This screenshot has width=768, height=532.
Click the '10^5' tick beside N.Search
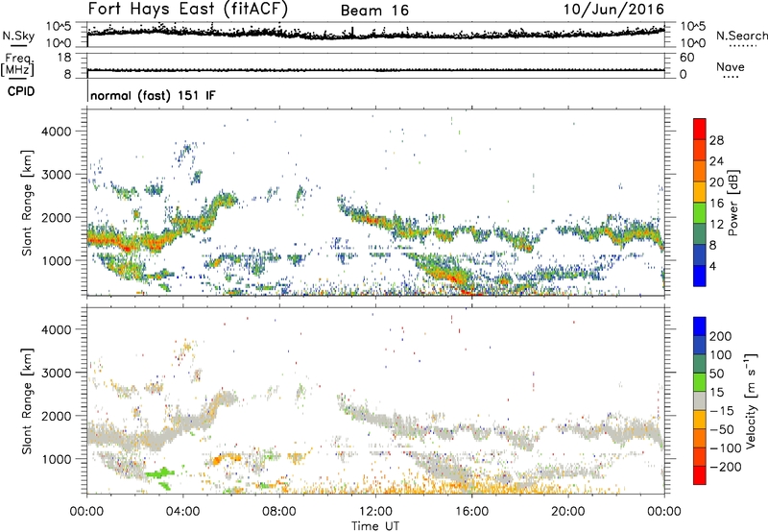pyautogui.click(x=693, y=27)
